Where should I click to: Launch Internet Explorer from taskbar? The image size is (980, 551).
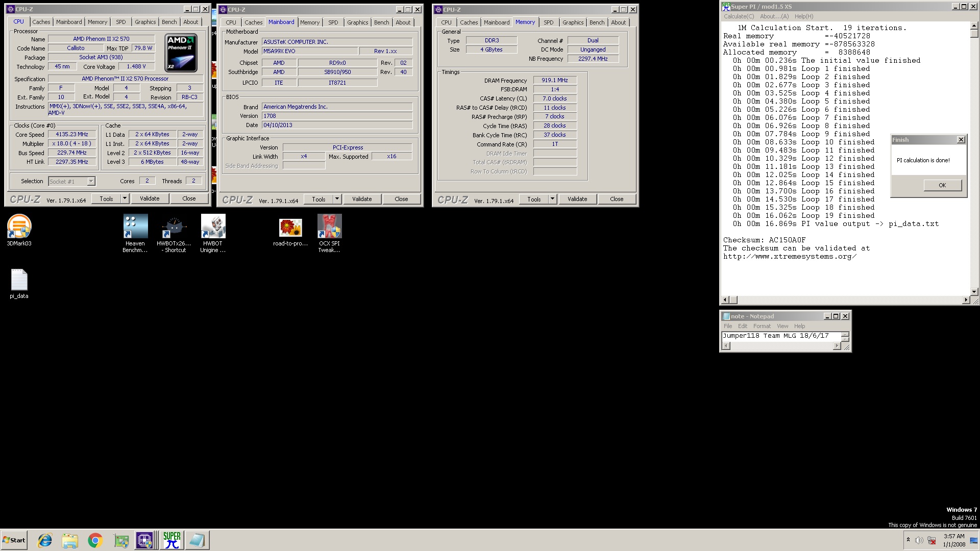[45, 540]
